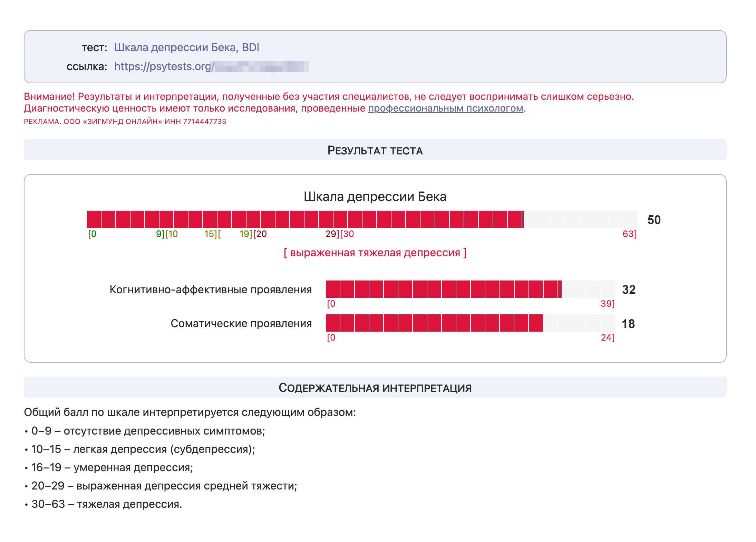Click the 39] maximum label under cognitive bar
756x542 pixels.
pos(608,304)
